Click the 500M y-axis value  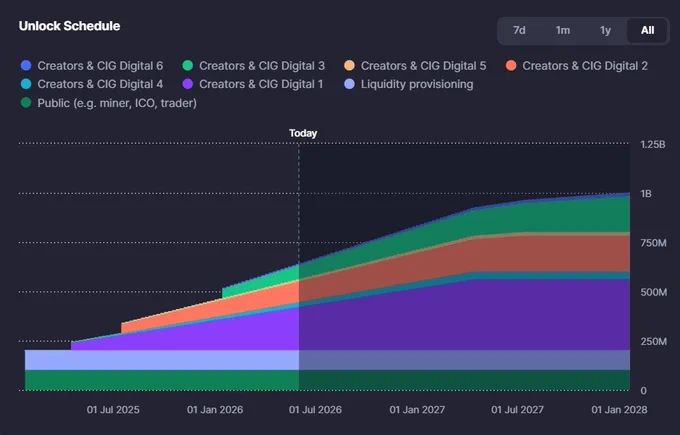click(x=654, y=293)
